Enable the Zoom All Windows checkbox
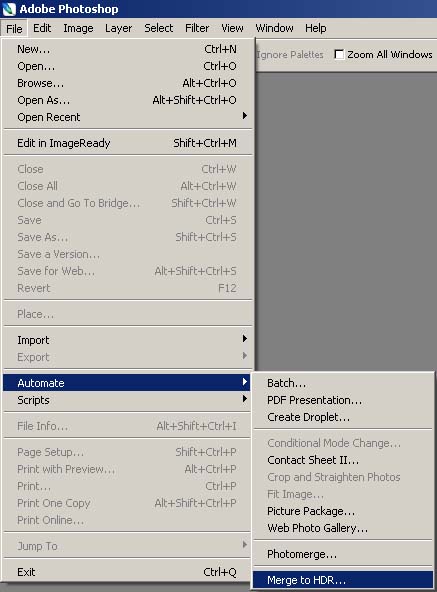Screen dimensions: 437x592 (x=339, y=55)
